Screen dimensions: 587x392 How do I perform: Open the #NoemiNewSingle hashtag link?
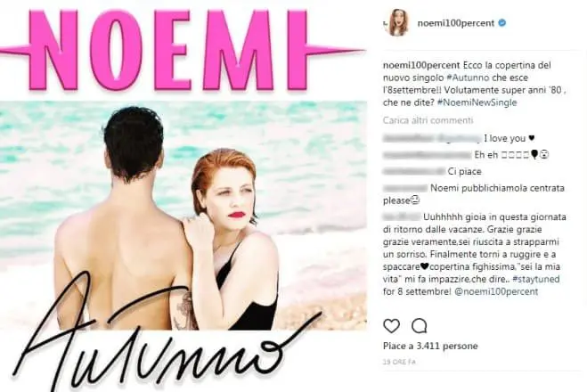pos(477,102)
